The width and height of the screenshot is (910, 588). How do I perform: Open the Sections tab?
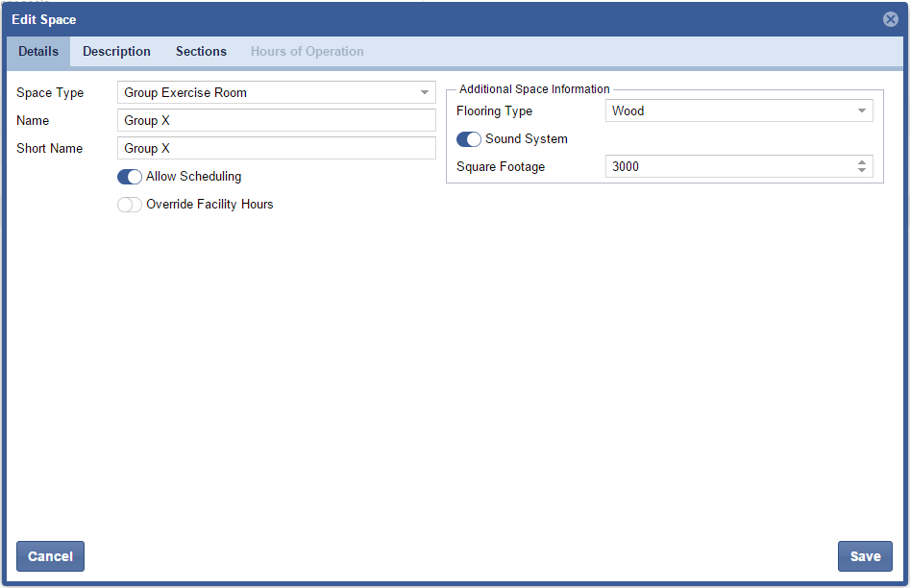tap(201, 52)
